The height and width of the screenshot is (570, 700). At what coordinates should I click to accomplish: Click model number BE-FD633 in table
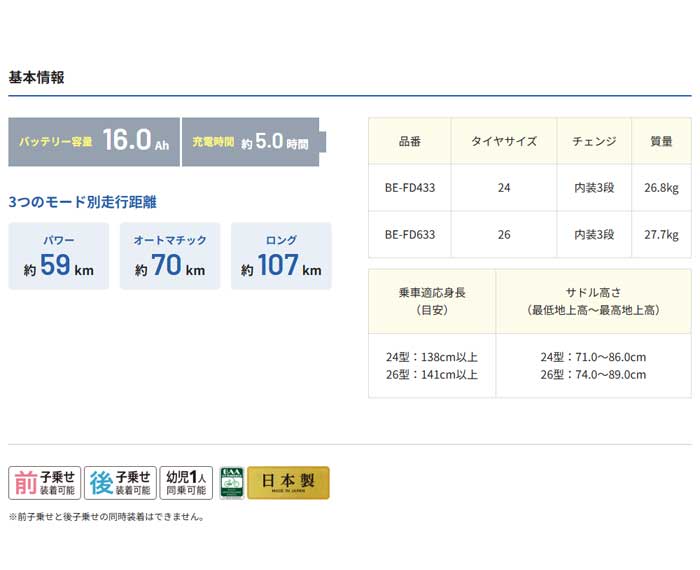click(x=409, y=235)
